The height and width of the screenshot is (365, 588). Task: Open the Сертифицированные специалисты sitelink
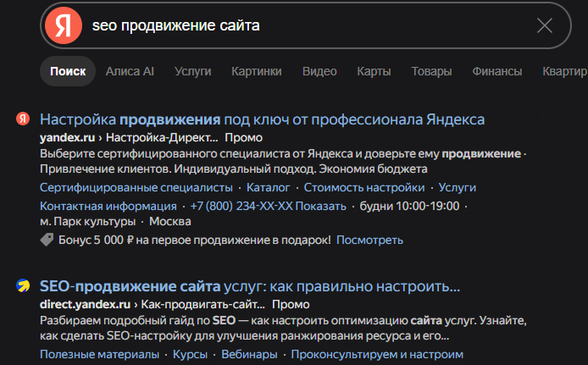136,187
